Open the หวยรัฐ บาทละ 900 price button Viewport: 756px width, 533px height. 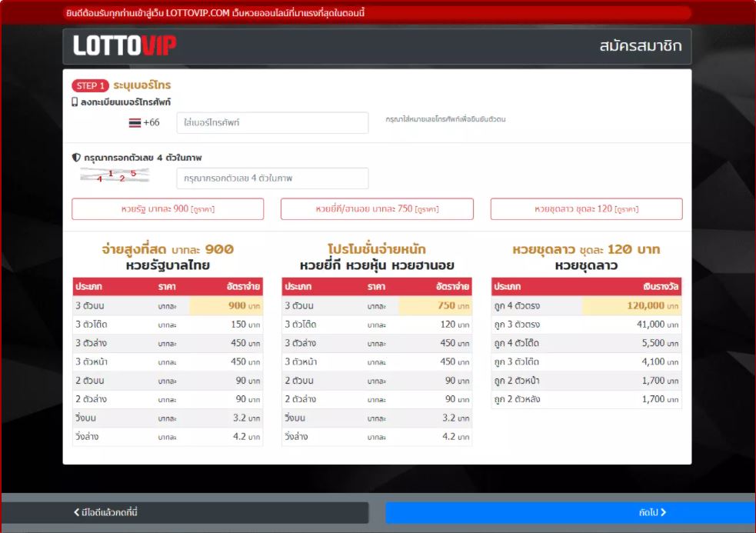(x=168, y=209)
